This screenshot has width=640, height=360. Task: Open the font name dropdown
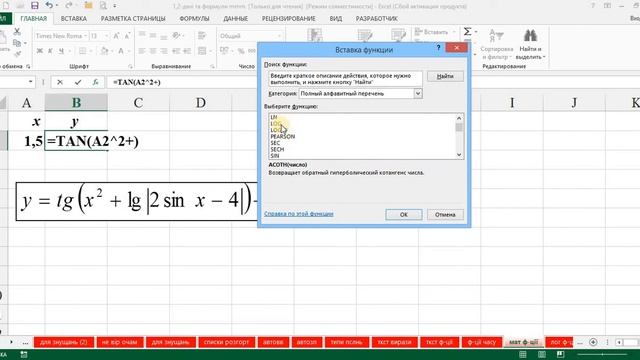coord(86,36)
